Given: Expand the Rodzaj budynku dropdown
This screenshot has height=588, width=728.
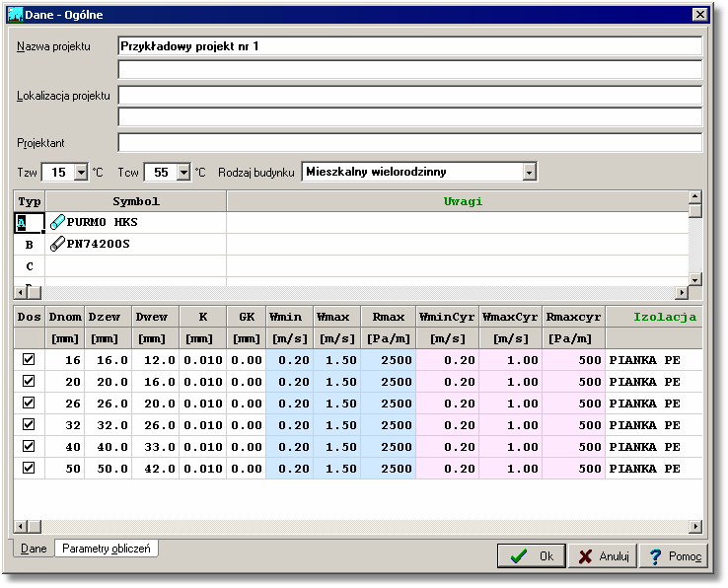Looking at the screenshot, I should (x=529, y=173).
